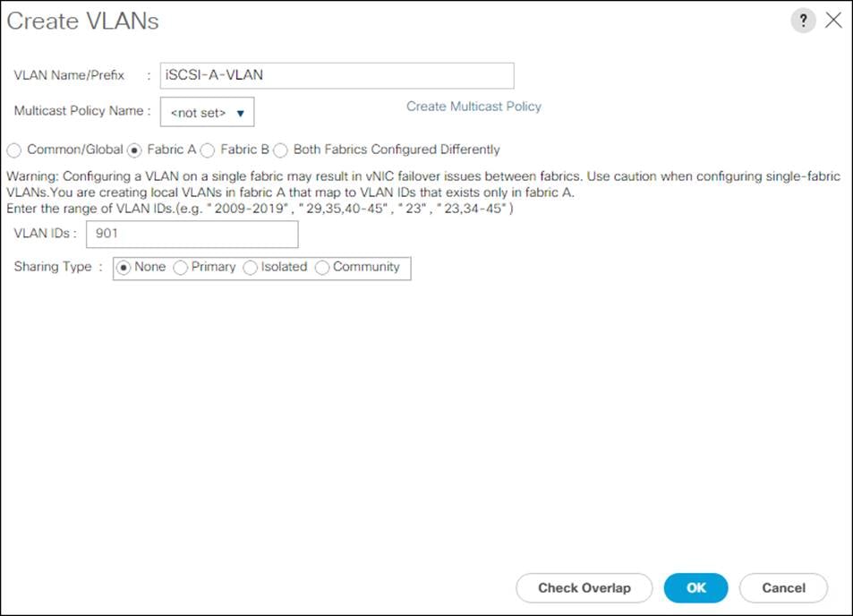The image size is (853, 616).
Task: Click the Create Multicast Policy link
Action: 473,107
